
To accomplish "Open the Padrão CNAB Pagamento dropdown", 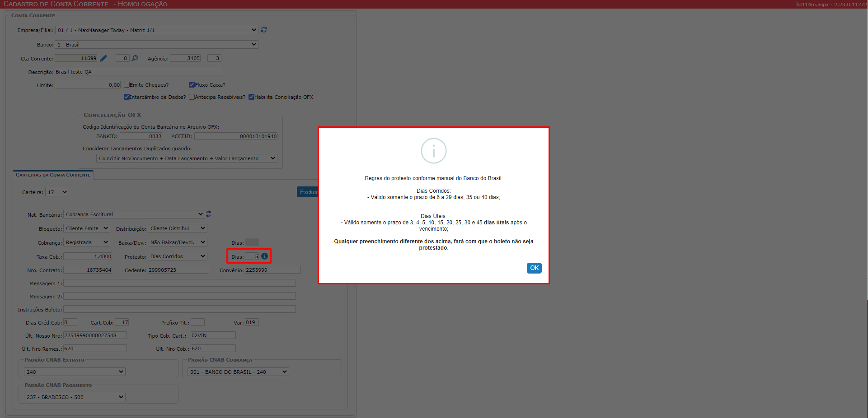I will click(x=75, y=397).
